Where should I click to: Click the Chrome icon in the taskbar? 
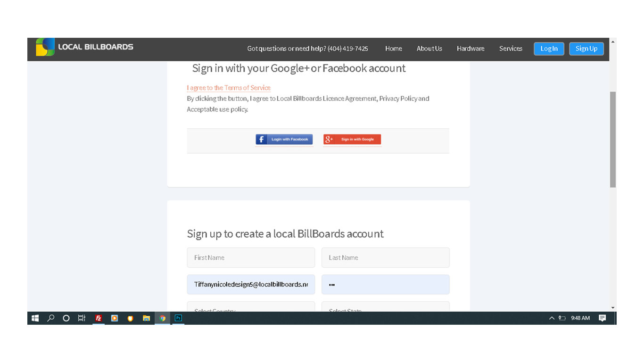pos(162,318)
